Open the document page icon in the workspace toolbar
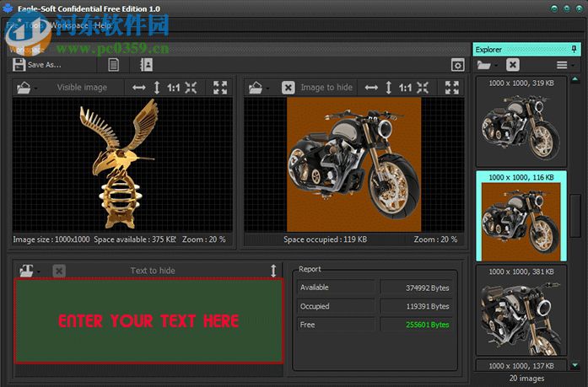 point(113,65)
